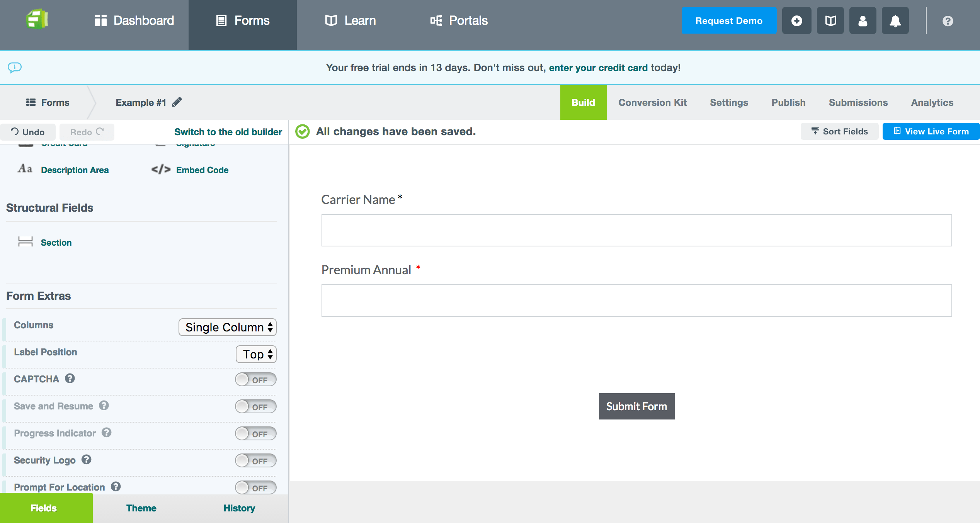Enable the CAPTCHA toggle
The height and width of the screenshot is (523, 980).
click(x=255, y=379)
